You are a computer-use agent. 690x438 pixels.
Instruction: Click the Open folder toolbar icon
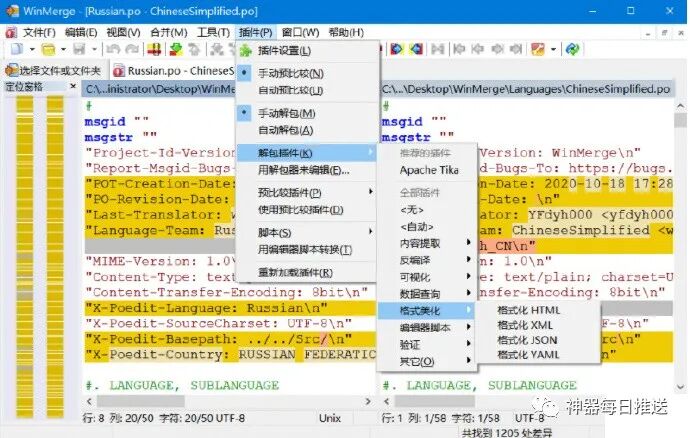click(48, 49)
